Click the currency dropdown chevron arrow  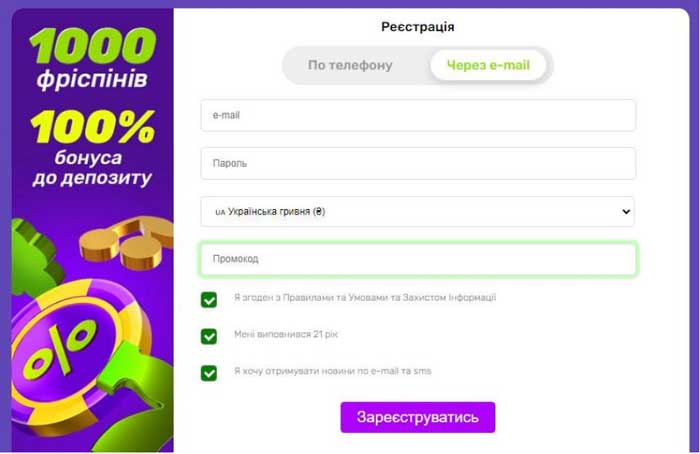click(x=626, y=212)
